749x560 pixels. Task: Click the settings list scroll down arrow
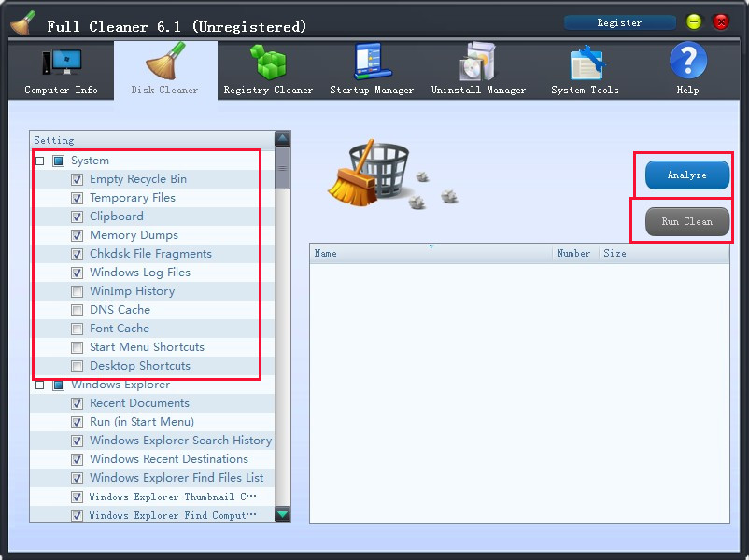pos(283,514)
